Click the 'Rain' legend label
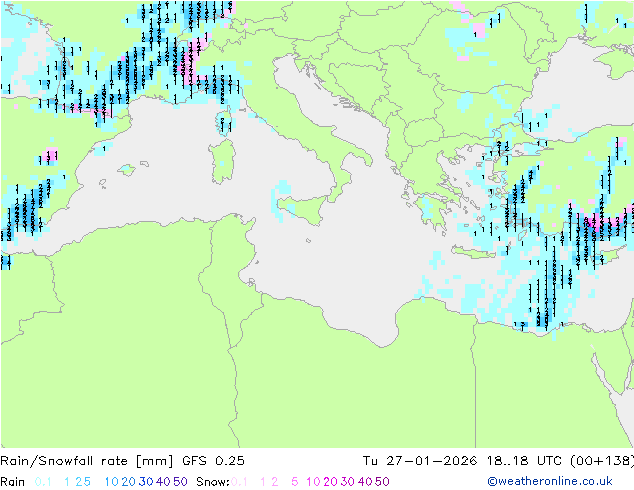This screenshot has width=634, height=490. (x=13, y=482)
